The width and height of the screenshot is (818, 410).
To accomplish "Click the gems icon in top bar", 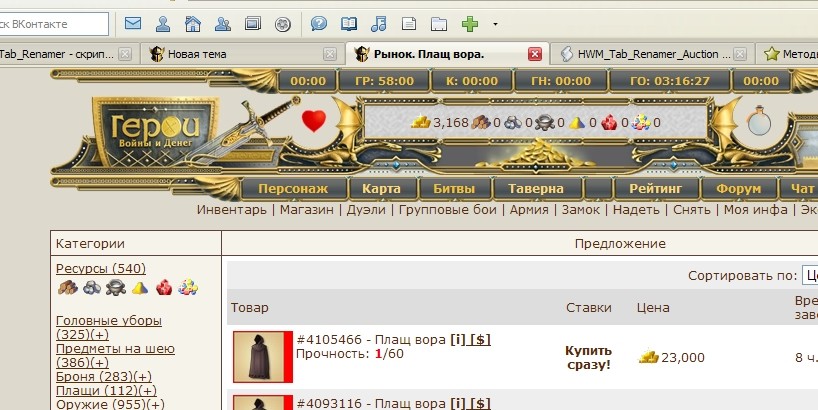I will (x=641, y=123).
